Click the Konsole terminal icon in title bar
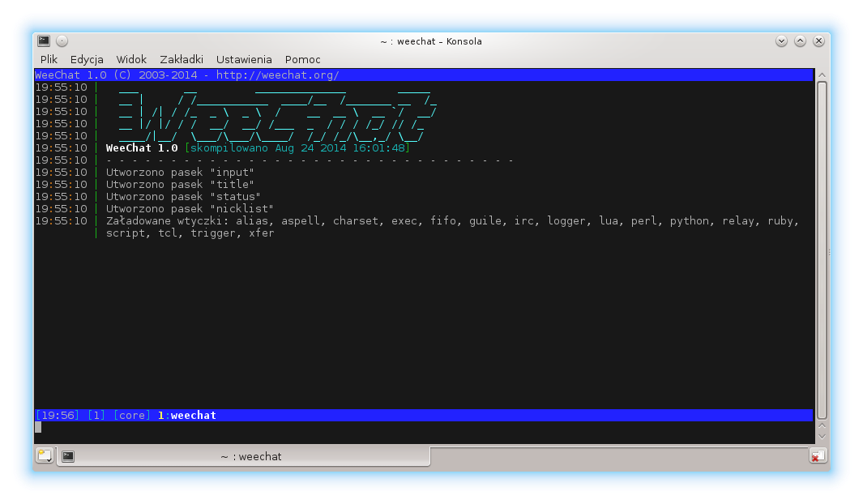This screenshot has height=504, width=863. pos(44,41)
